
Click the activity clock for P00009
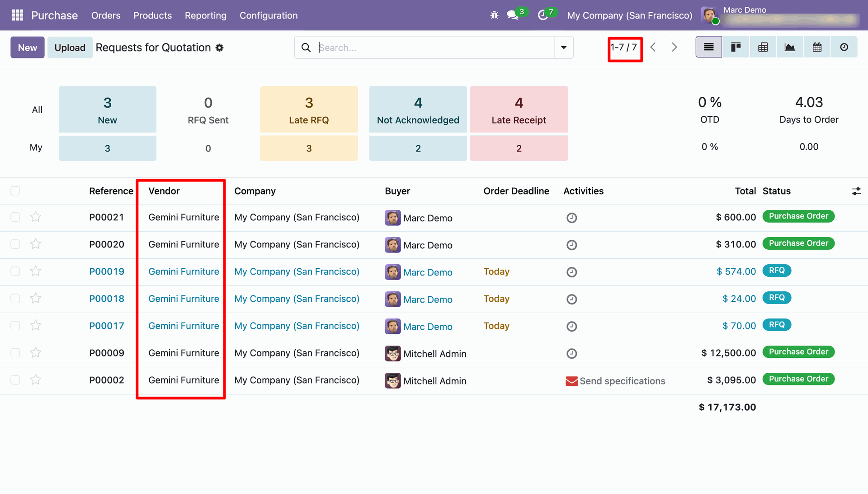(571, 354)
